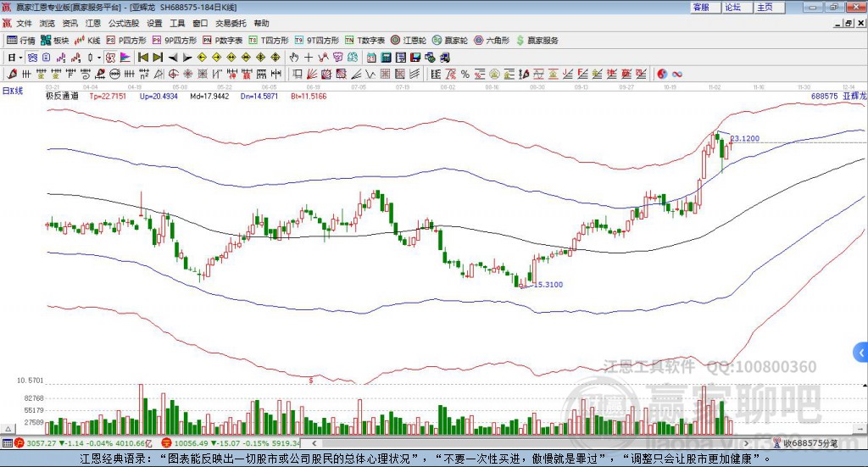Click the zigzag wave line tool icon
868x467 pixels.
click(370, 74)
